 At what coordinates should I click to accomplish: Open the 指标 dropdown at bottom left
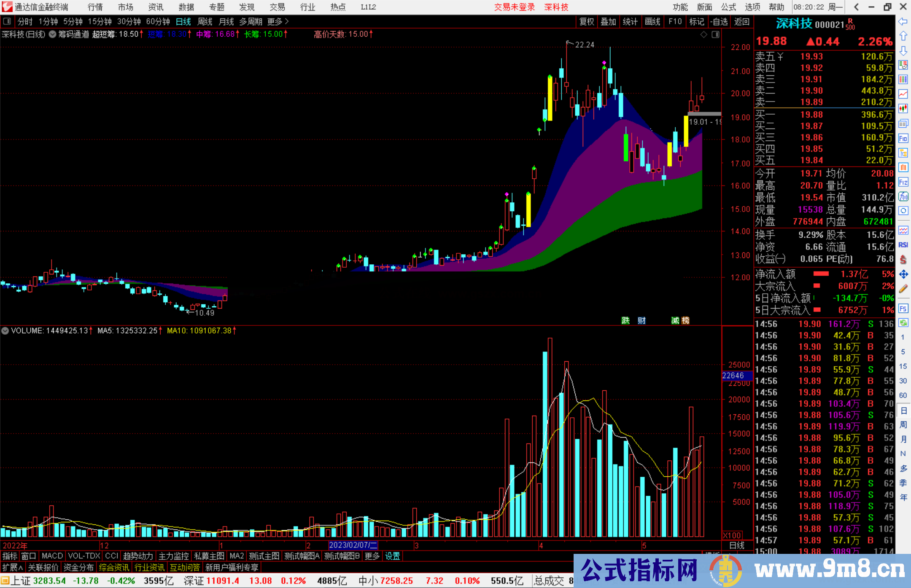[x=10, y=556]
